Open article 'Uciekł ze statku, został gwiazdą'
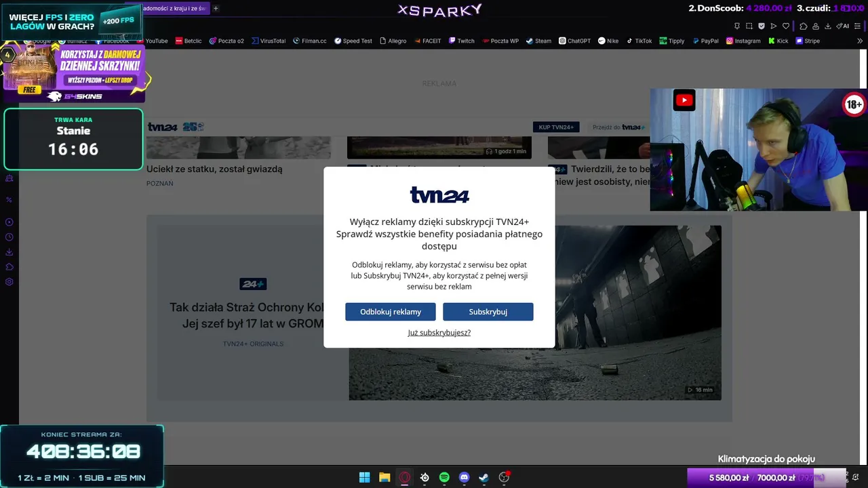This screenshot has width=868, height=488. click(214, 169)
